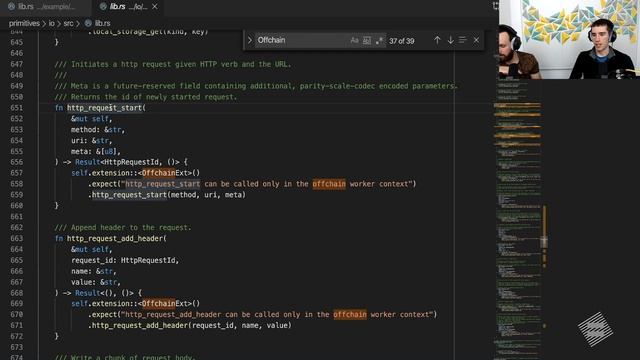Go to next match arrow
This screenshot has width=640, height=360.
pyautogui.click(x=450, y=40)
